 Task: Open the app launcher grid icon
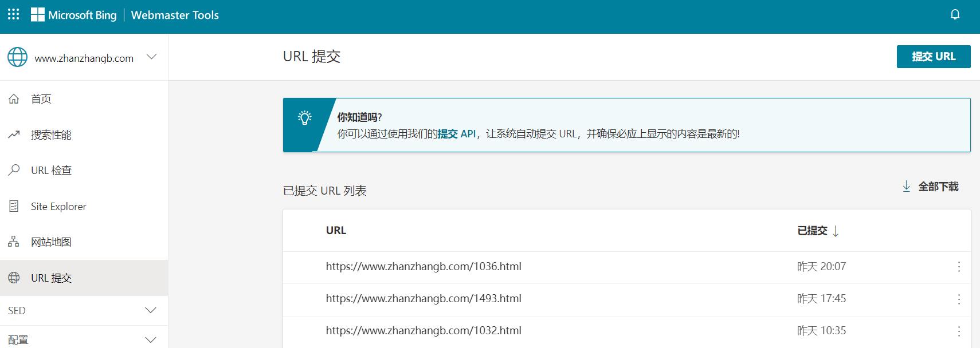13,15
